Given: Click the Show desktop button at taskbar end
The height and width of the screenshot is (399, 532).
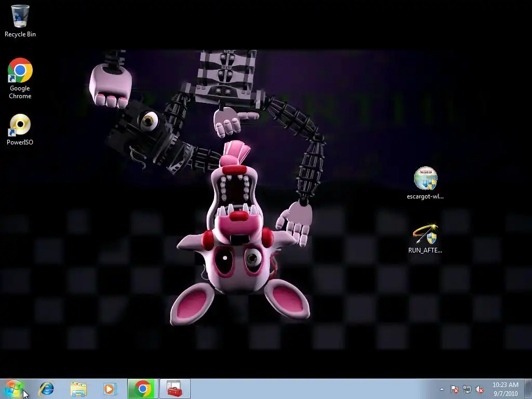Looking at the screenshot, I should 528,389.
